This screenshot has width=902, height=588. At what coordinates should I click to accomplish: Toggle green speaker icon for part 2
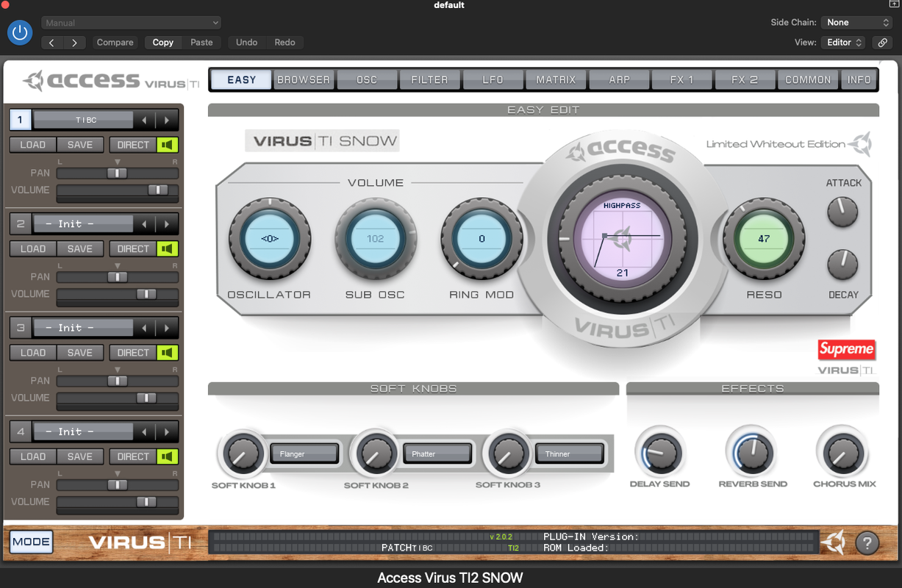pos(168,248)
